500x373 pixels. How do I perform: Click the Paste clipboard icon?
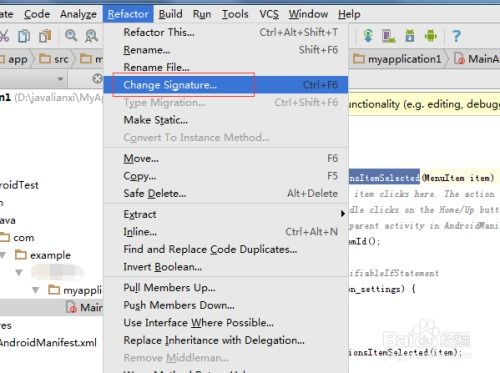tap(45, 36)
